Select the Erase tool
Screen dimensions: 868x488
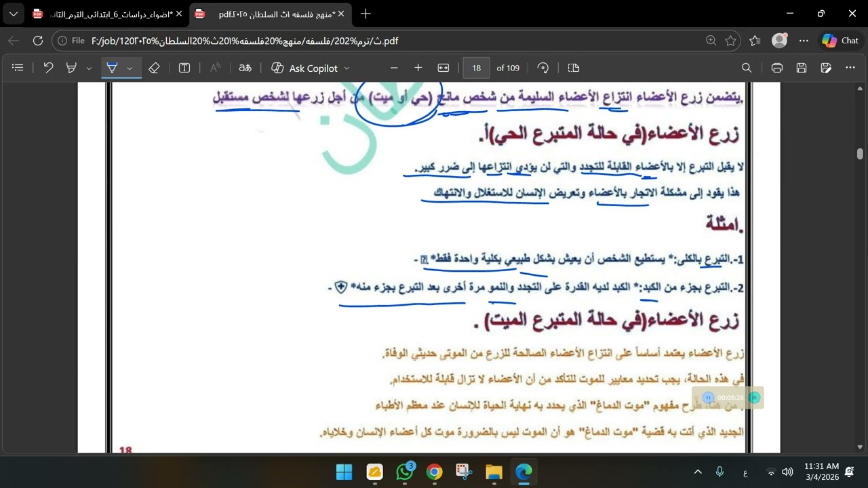point(154,68)
